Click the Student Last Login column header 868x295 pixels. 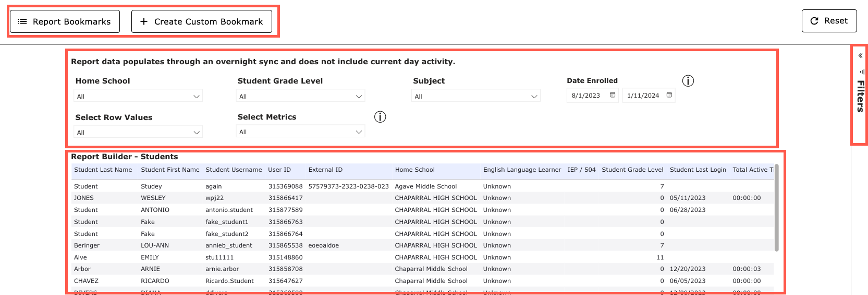pos(698,170)
